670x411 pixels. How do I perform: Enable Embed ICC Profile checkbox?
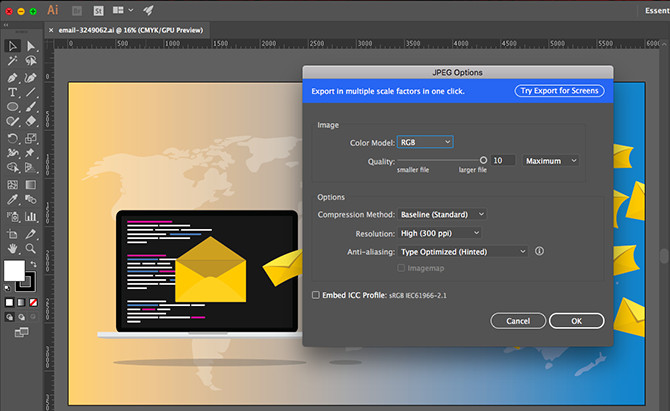point(316,295)
